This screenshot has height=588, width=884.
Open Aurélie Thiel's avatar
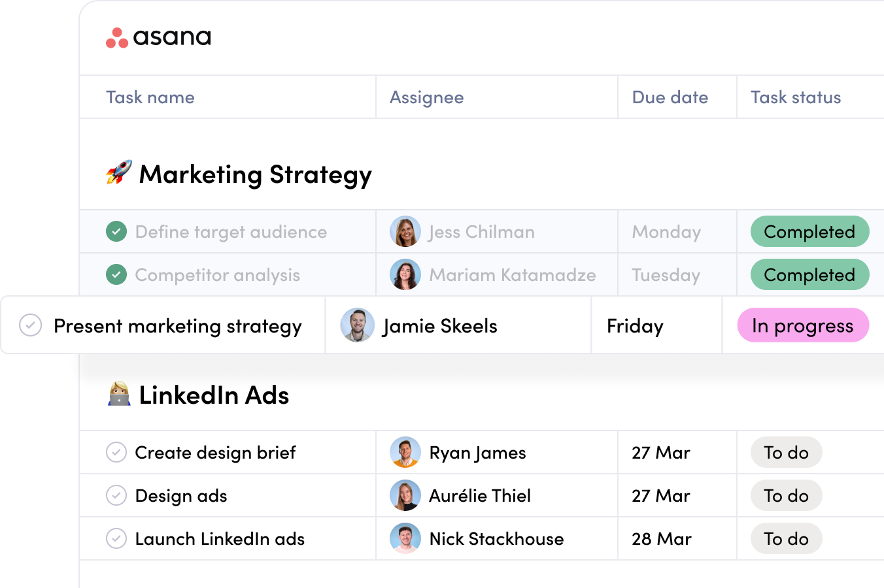tap(405, 495)
